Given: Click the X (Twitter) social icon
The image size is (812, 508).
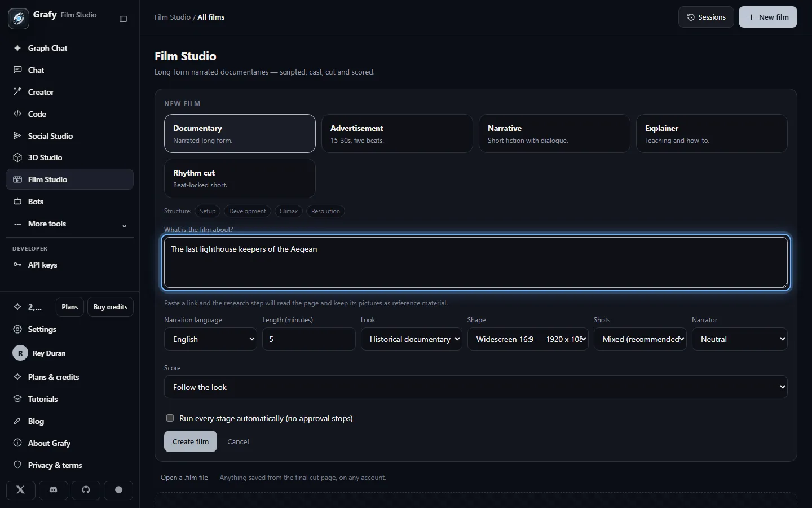Looking at the screenshot, I should 21,490.
